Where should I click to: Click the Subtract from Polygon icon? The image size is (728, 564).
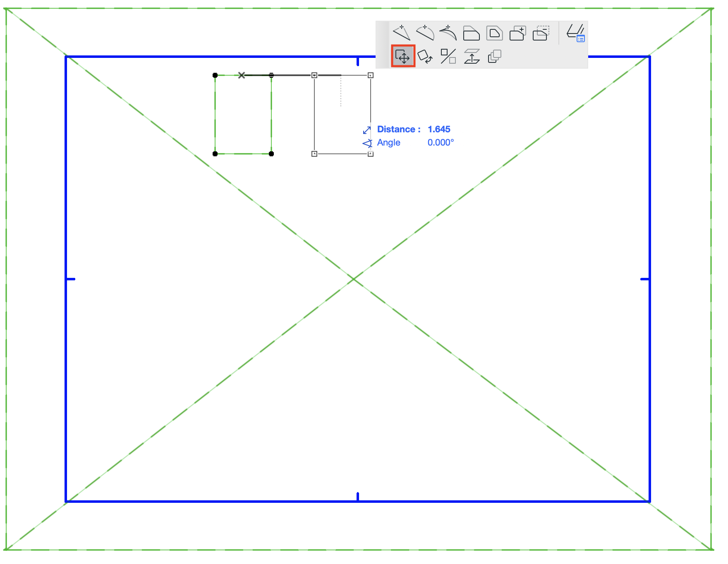click(x=541, y=33)
